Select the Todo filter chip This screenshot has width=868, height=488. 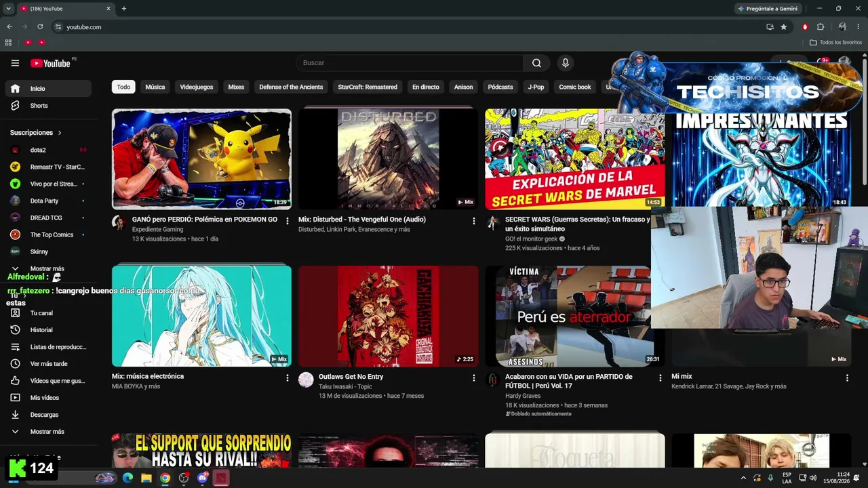123,87
